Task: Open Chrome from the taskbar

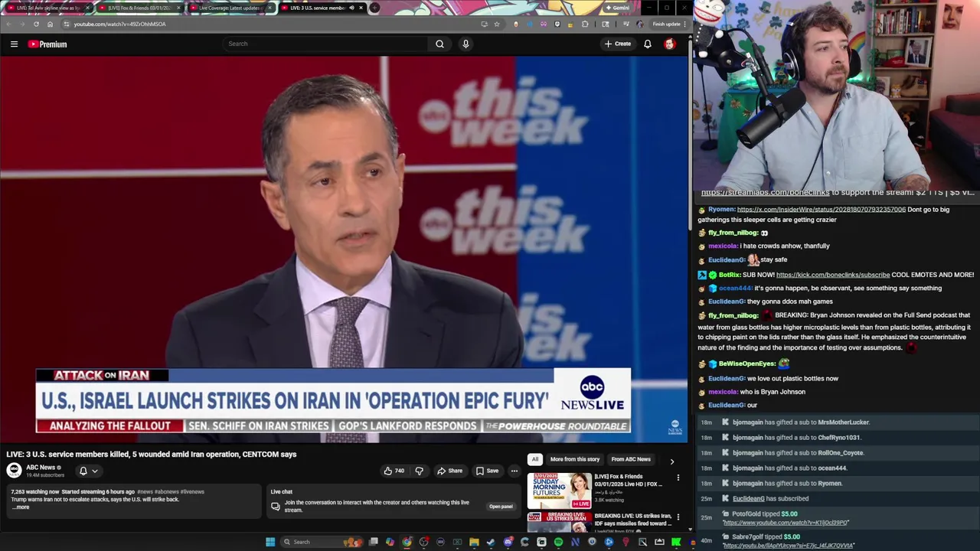Action: click(407, 542)
